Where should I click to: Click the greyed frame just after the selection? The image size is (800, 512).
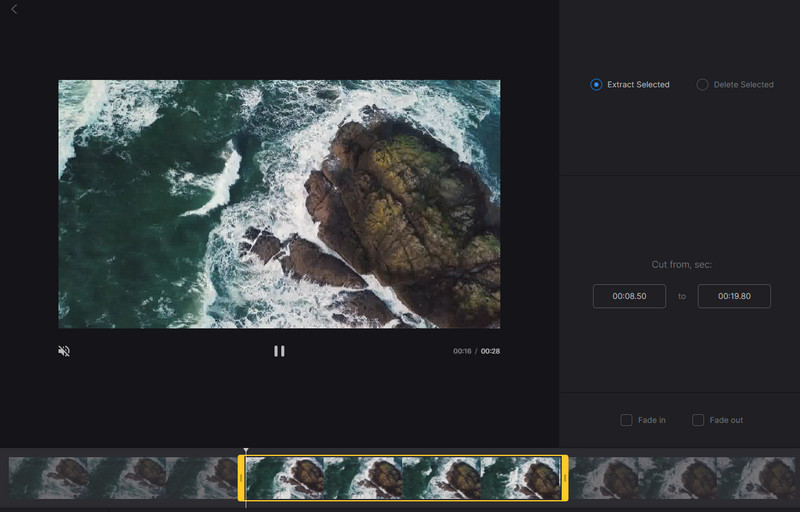pyautogui.click(x=604, y=478)
